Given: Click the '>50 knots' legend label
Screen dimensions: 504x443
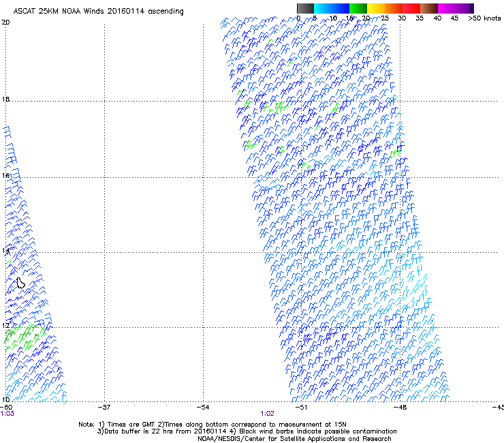Looking at the screenshot, I should click(484, 18).
